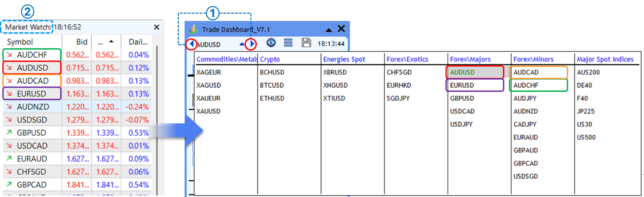
Task: Choose US30 in Major Spot Indices
Action: tap(584, 125)
